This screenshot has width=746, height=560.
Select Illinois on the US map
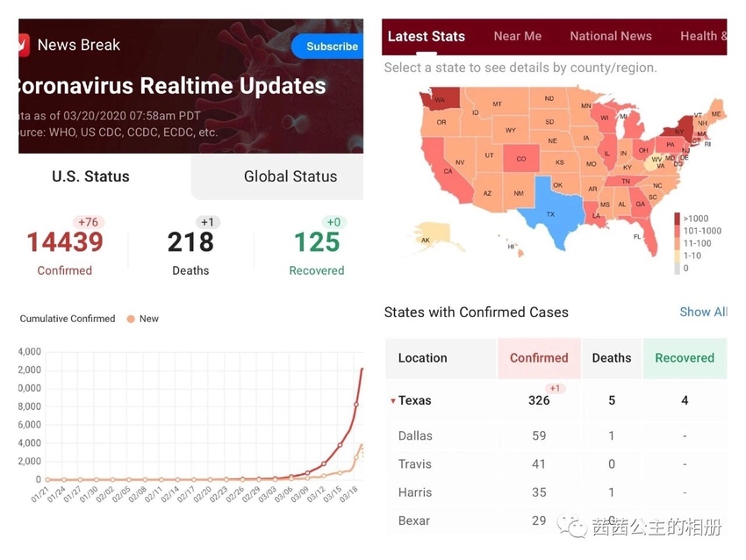click(607, 152)
